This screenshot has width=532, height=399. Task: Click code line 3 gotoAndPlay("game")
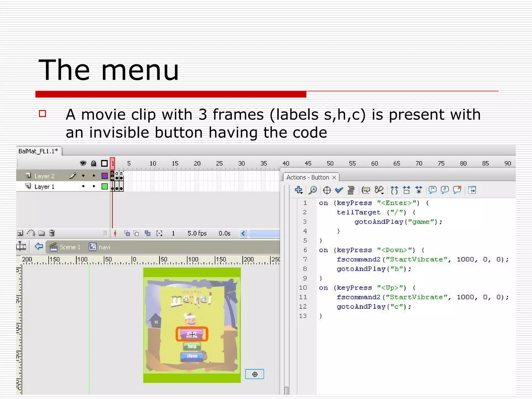(398, 222)
